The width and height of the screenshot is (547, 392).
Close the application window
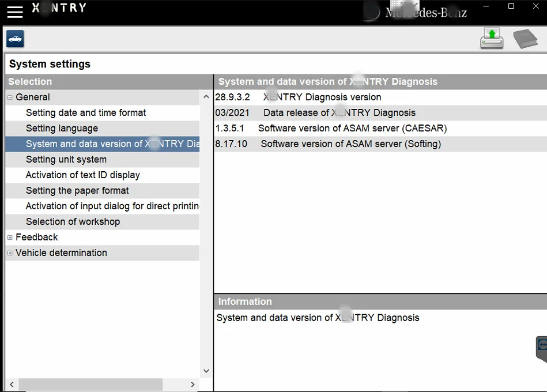click(x=536, y=6)
